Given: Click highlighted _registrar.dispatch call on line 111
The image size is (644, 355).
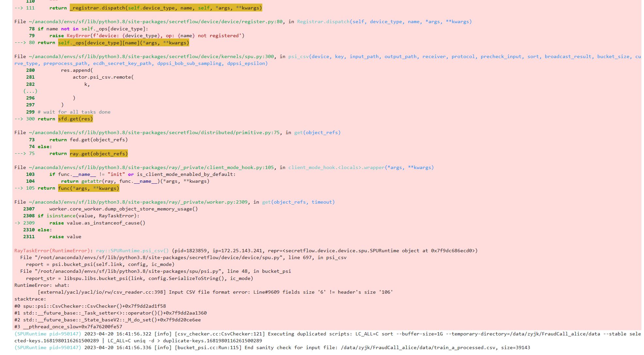Looking at the screenshot, I should [x=166, y=8].
